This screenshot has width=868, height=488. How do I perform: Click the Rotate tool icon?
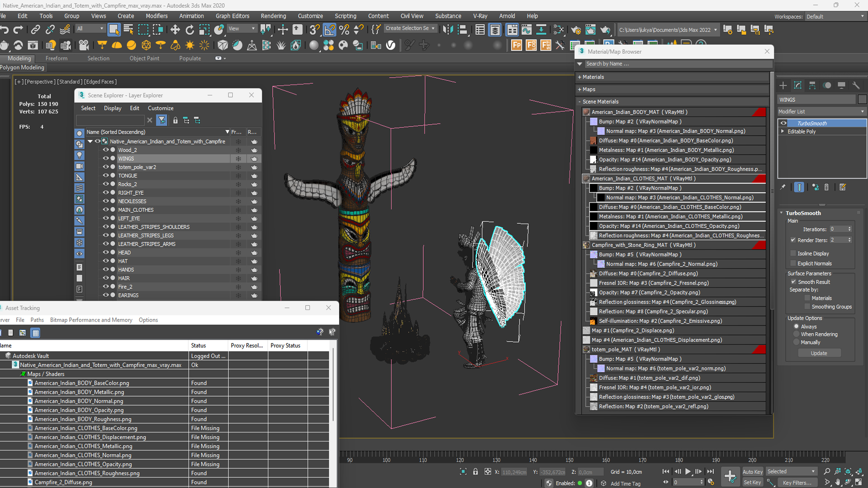(x=190, y=30)
